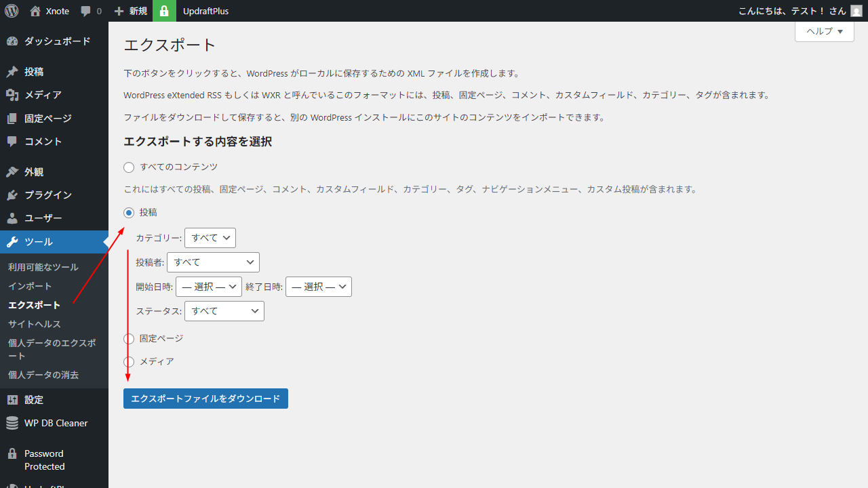Open the comments bubble in admin bar
Image resolution: width=868 pixels, height=488 pixels.
pos(85,12)
